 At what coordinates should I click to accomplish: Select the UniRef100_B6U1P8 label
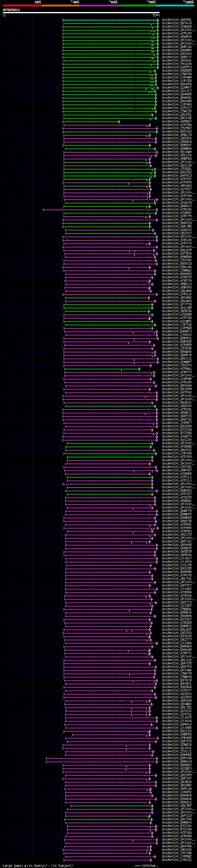click(x=177, y=84)
